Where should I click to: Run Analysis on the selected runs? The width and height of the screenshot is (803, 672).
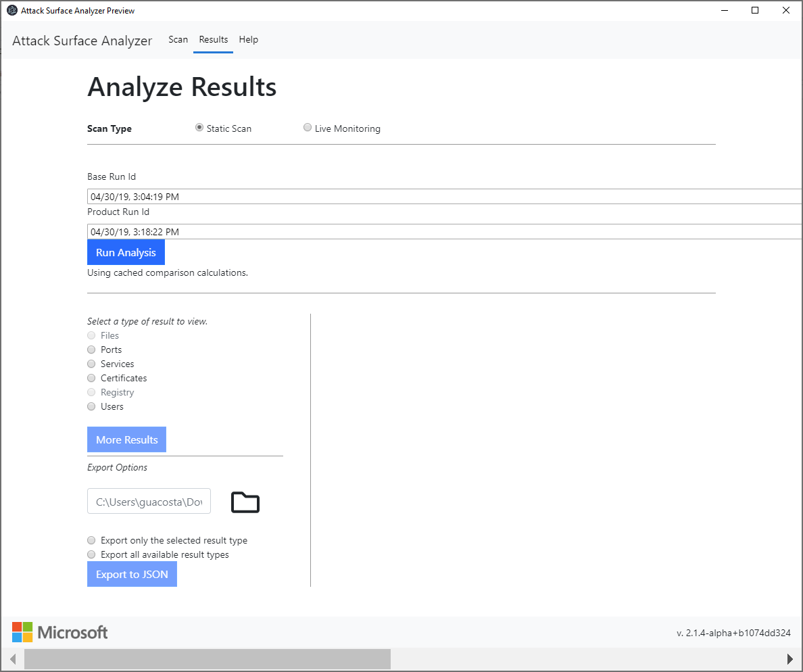coord(126,251)
